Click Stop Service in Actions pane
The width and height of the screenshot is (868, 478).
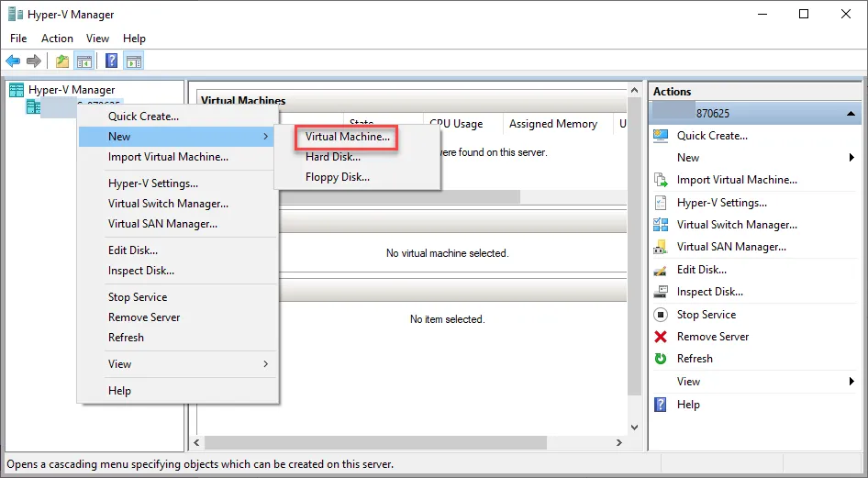tap(707, 315)
